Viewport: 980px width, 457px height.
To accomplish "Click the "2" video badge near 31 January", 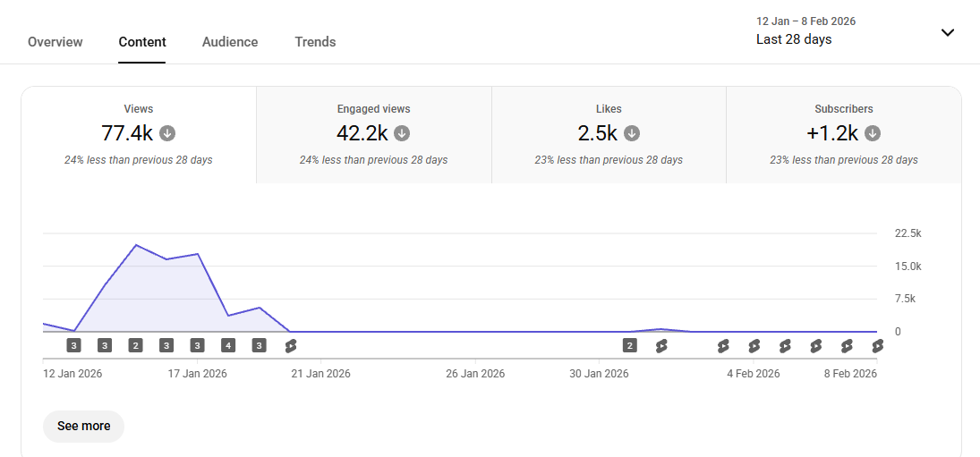I will (x=630, y=345).
